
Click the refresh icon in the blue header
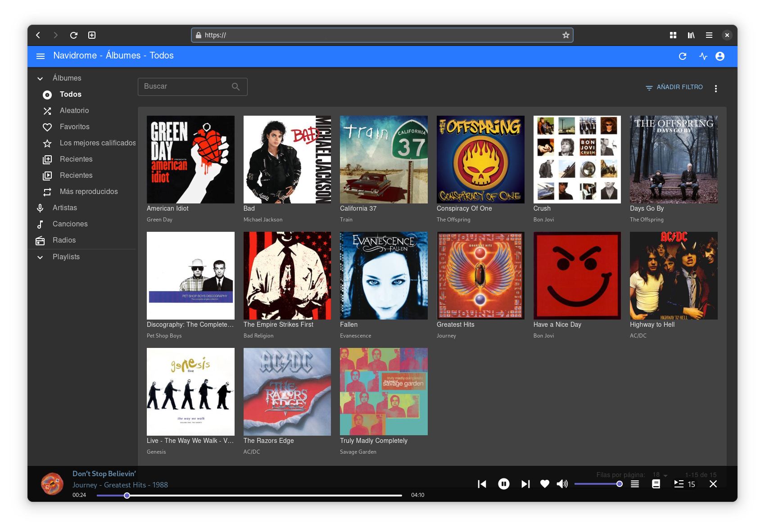[x=683, y=56]
